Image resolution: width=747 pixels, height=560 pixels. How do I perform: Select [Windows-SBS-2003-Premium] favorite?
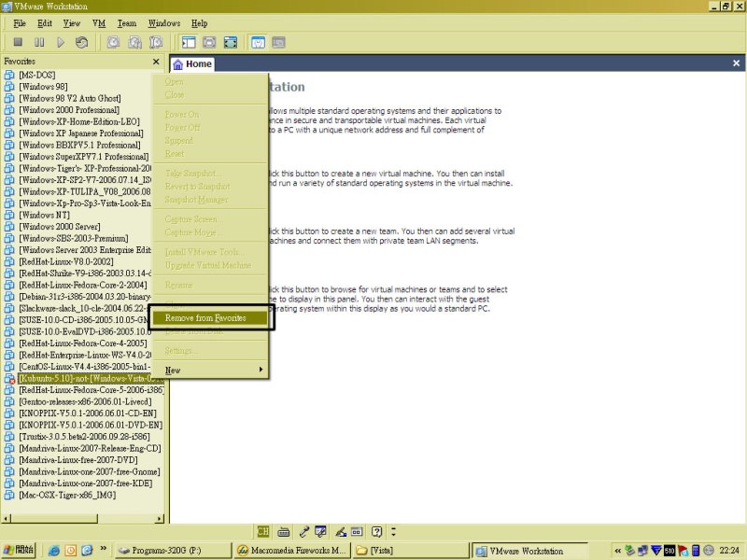[74, 238]
